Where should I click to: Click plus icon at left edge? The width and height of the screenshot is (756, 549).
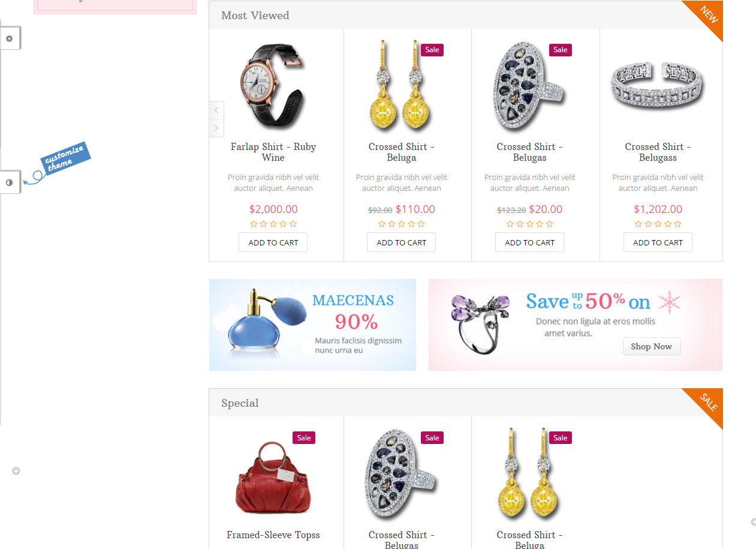point(16,471)
